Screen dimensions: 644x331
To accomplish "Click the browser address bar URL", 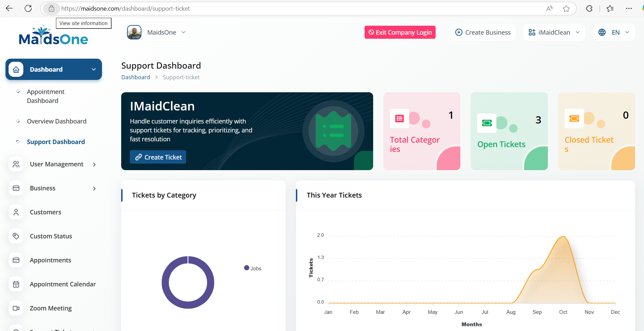I will click(125, 9).
